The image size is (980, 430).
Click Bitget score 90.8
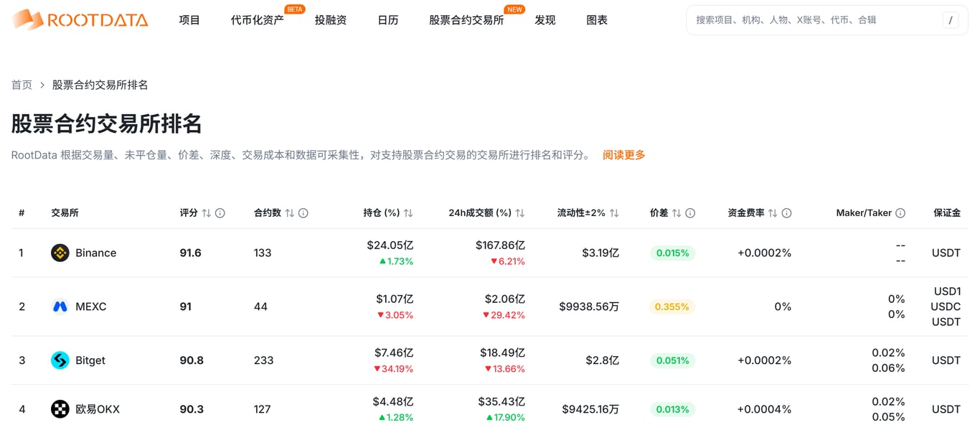[x=192, y=360]
